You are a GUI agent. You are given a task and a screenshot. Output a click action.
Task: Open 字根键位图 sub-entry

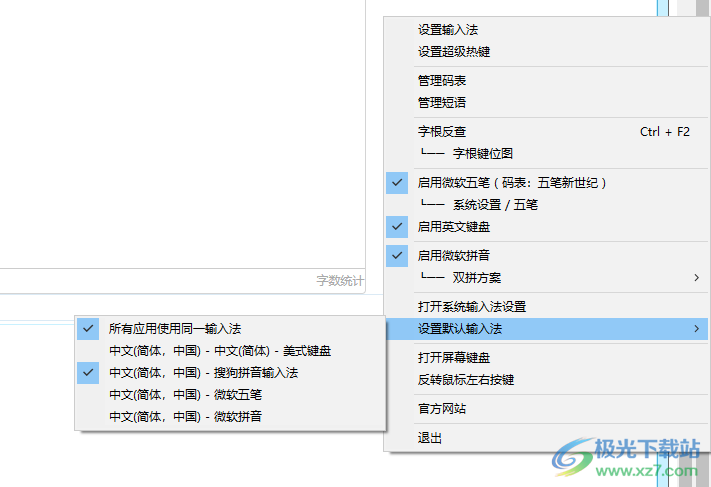click(546, 154)
